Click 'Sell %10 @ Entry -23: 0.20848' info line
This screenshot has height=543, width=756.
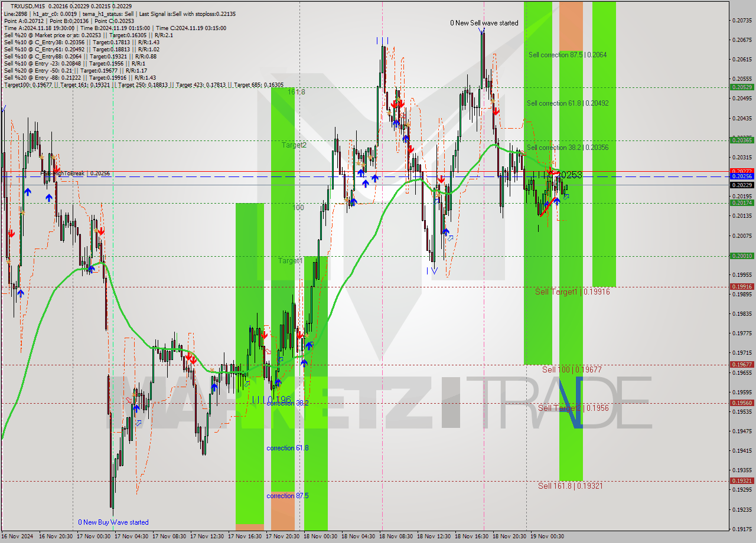pos(74,63)
